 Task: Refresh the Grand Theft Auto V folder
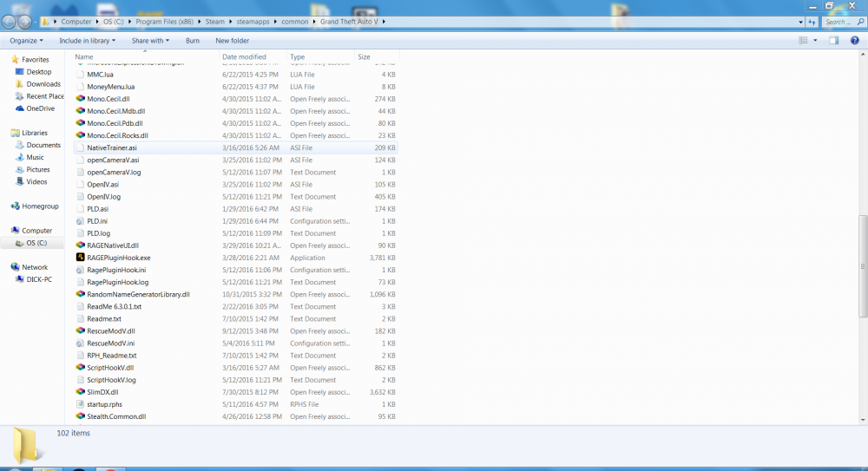coord(812,22)
